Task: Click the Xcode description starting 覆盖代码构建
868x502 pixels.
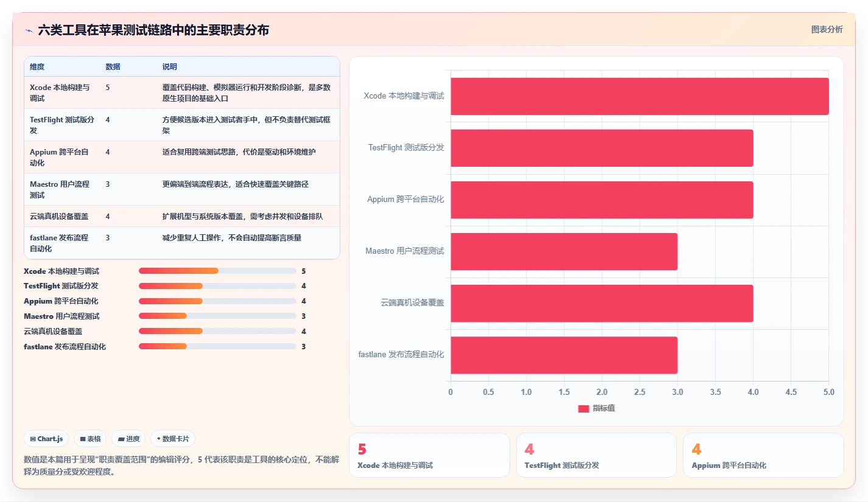Action: click(247, 92)
